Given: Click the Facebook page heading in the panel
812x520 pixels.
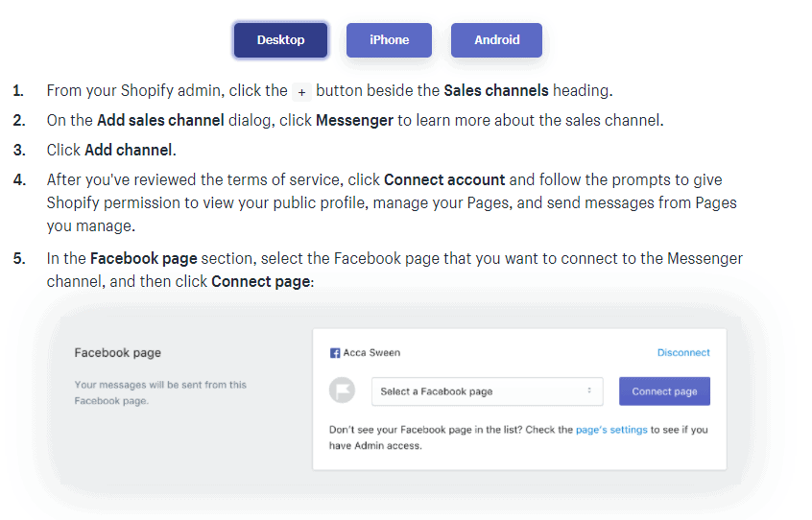Looking at the screenshot, I should 118,353.
